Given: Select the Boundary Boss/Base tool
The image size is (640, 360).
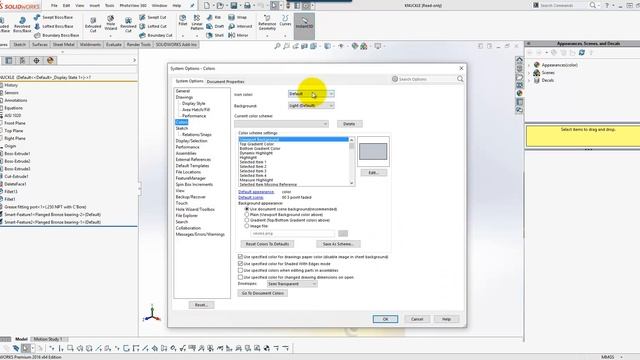Looking at the screenshot, I should pos(56,35).
